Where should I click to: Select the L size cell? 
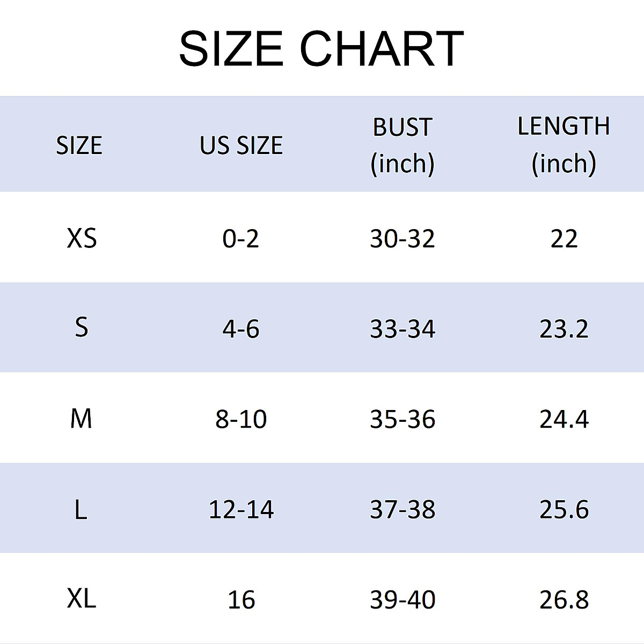pyautogui.click(x=80, y=509)
